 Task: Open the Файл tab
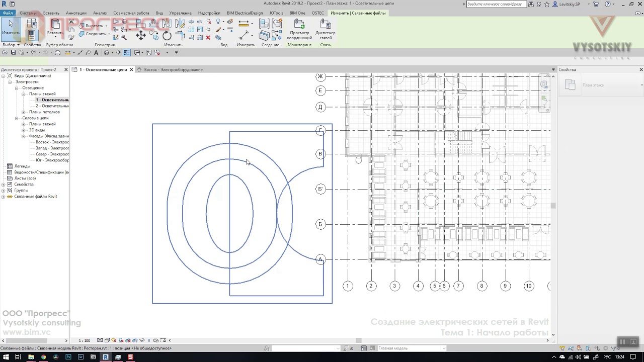(8, 13)
